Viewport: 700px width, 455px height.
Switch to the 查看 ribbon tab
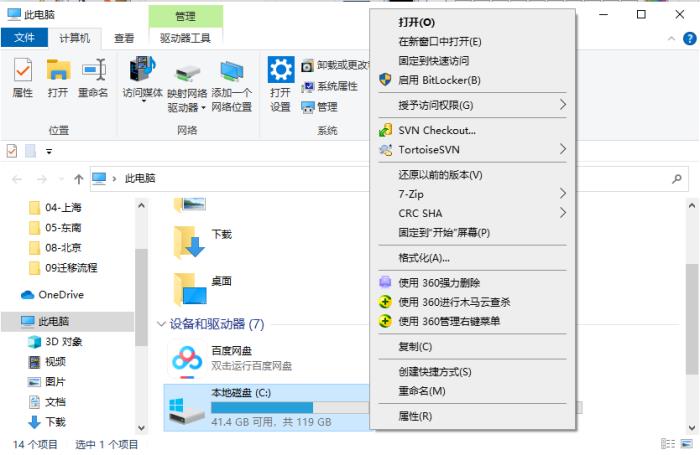pos(124,38)
